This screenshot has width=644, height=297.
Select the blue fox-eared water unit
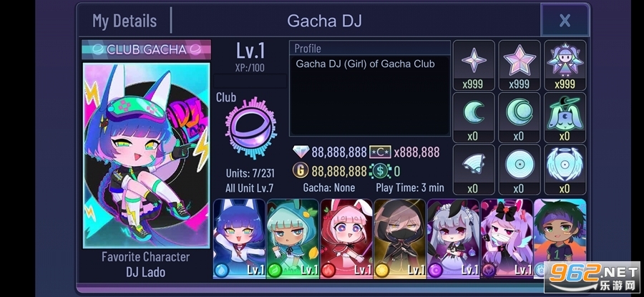[x=240, y=238]
